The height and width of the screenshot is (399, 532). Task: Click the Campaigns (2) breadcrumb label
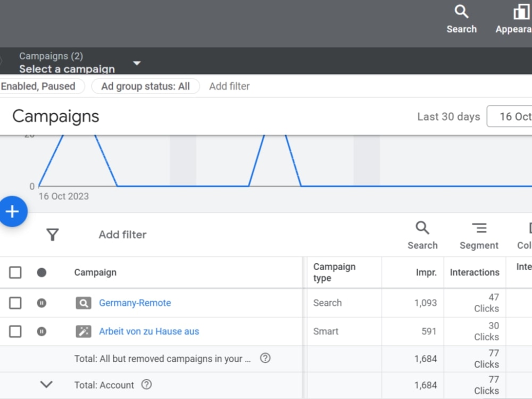pos(51,56)
